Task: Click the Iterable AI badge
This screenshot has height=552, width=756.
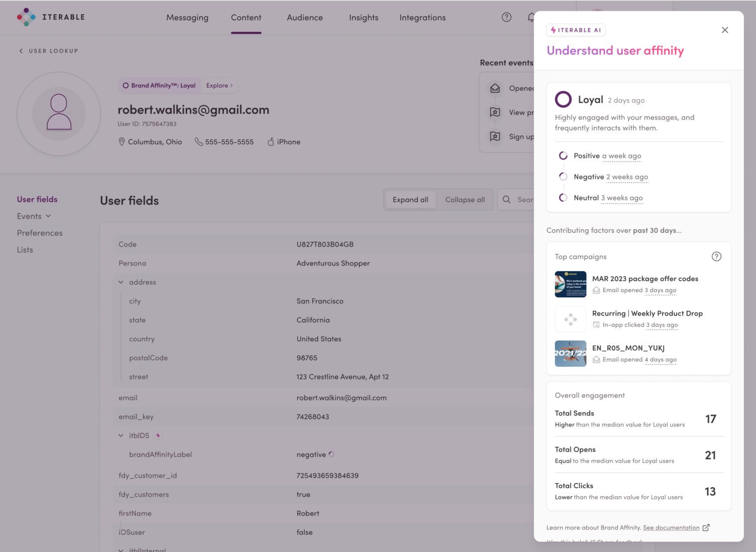Action: [576, 30]
